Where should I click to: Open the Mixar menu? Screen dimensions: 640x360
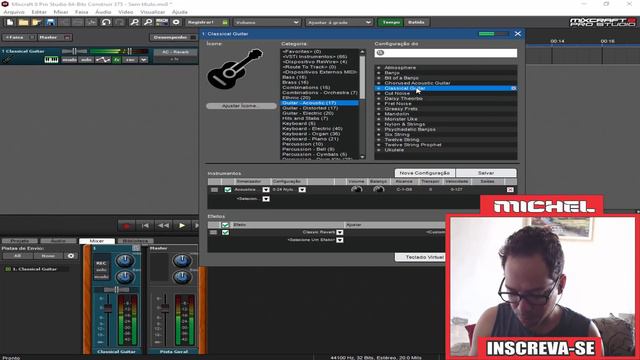tap(61, 12)
